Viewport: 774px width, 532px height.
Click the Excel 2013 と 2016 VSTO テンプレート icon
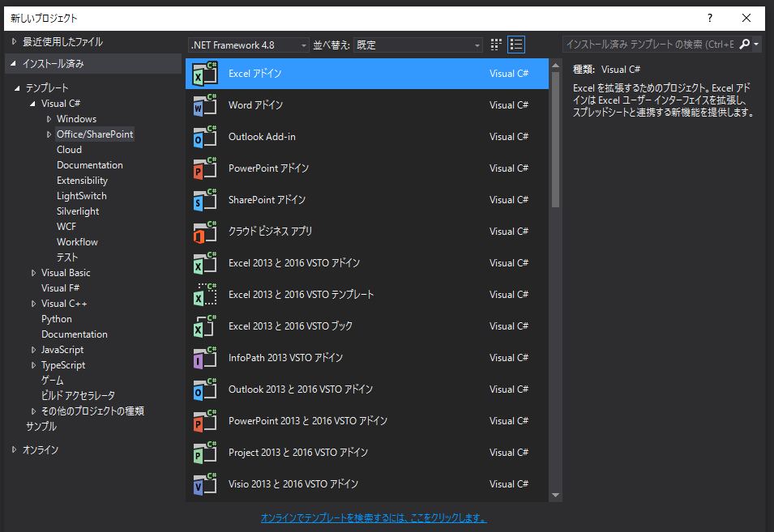[x=205, y=295]
